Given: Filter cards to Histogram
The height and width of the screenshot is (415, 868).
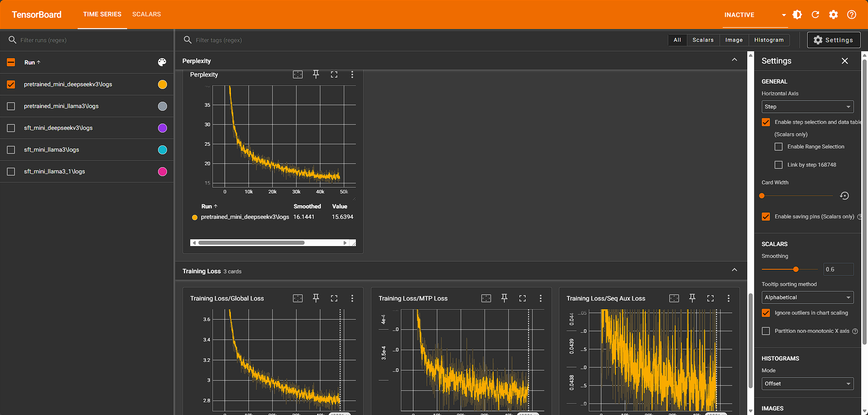Looking at the screenshot, I should (769, 40).
